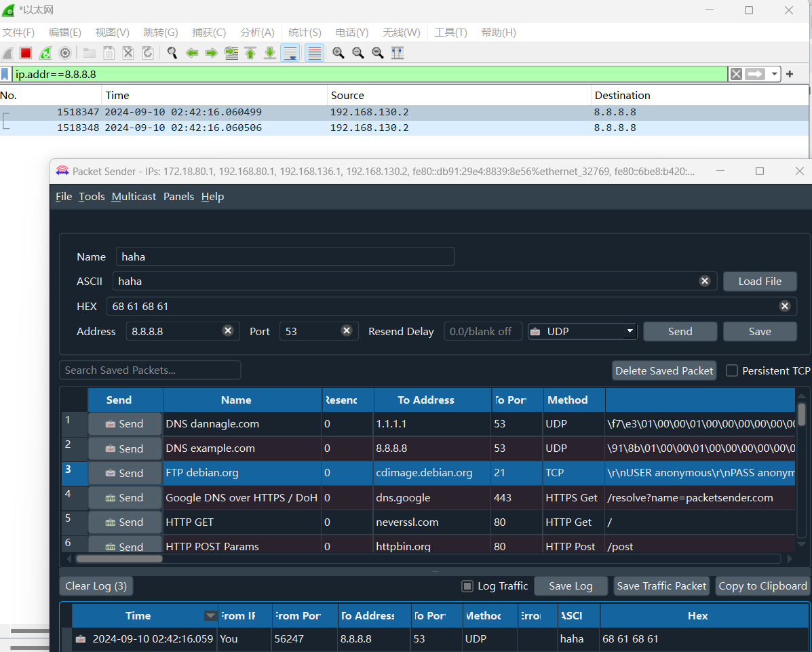The width and height of the screenshot is (812, 652).
Task: Check the Persistent TCP option
Action: click(732, 370)
